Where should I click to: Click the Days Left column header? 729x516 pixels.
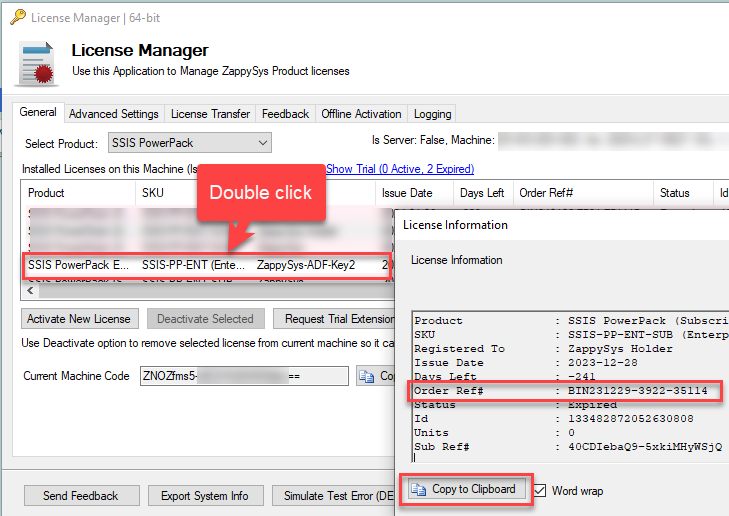click(x=482, y=193)
